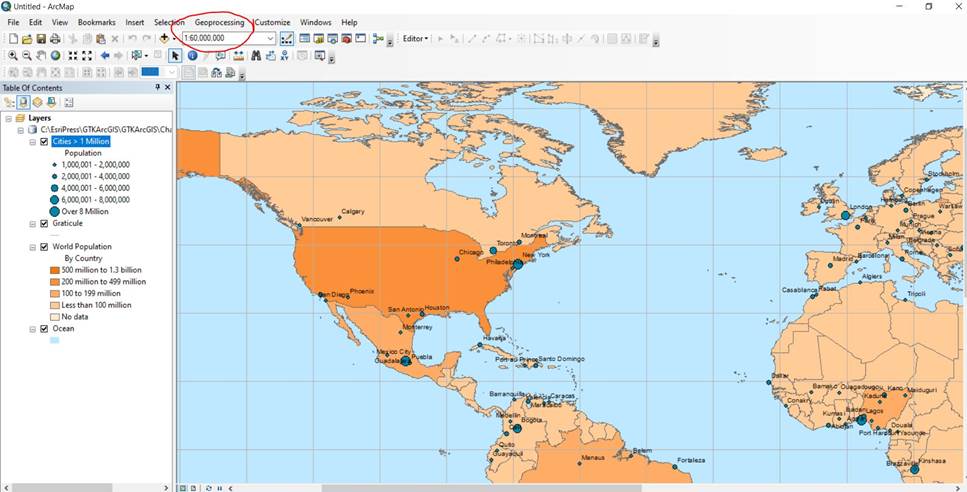Open the Bookmarks menu
967x492 pixels.
[x=97, y=22]
